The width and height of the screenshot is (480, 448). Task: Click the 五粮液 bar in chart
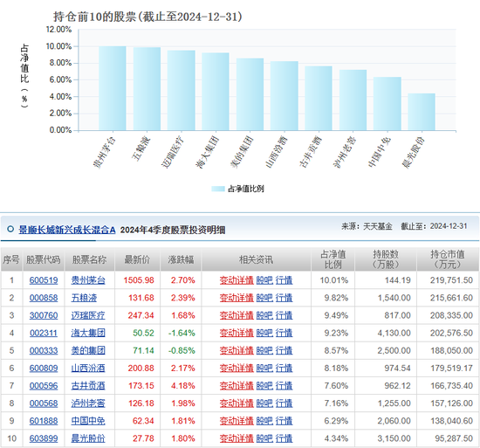tap(147, 89)
